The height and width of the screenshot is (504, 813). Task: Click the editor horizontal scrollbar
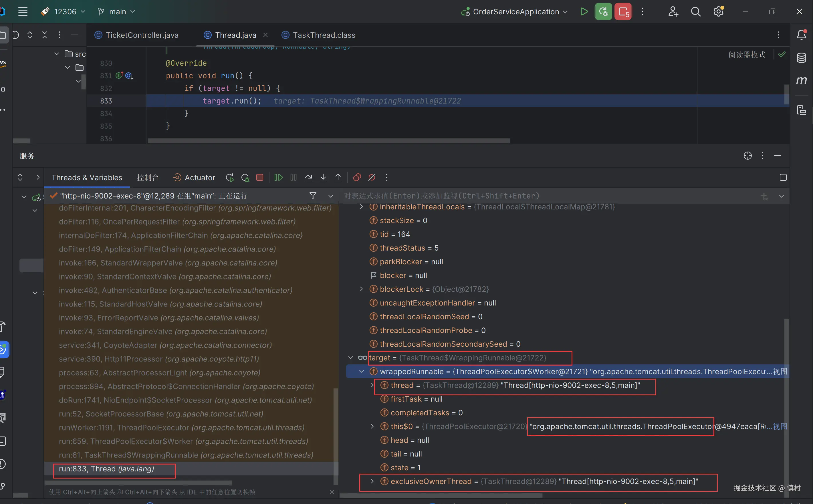point(328,141)
